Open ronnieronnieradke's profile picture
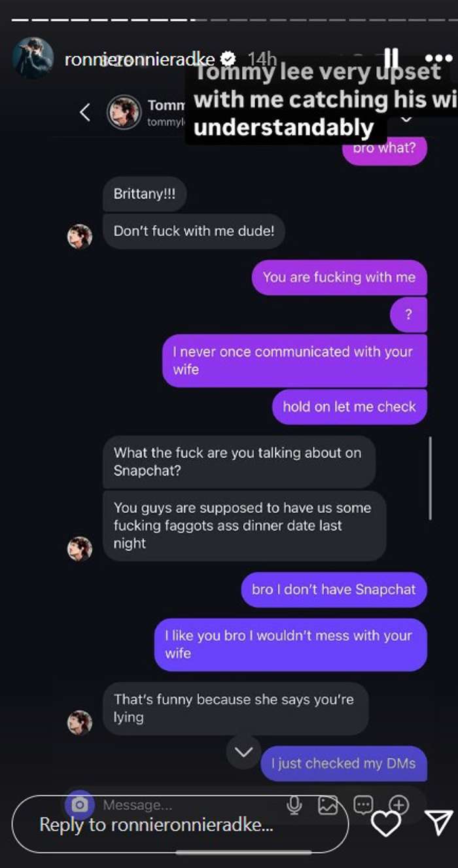 point(33,58)
